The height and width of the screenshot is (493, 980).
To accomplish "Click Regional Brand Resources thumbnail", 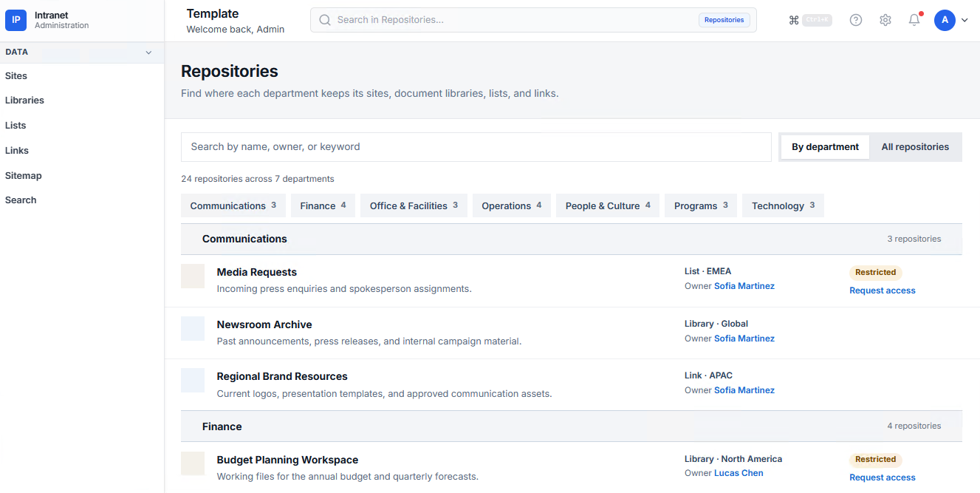I will (x=193, y=380).
